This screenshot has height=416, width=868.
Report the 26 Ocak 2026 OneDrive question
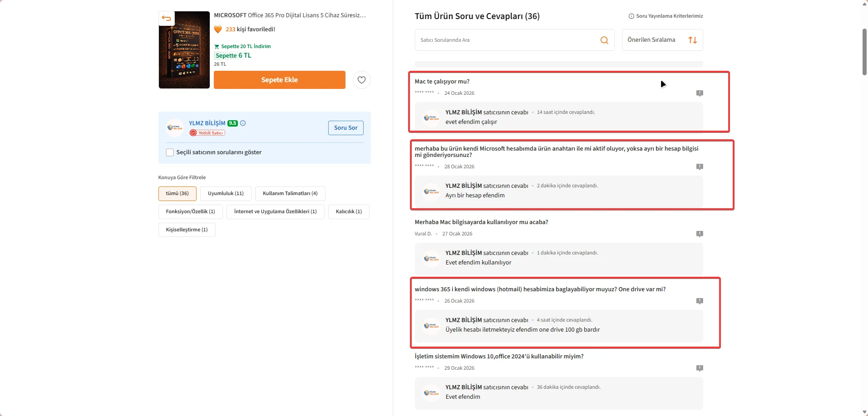tap(700, 301)
